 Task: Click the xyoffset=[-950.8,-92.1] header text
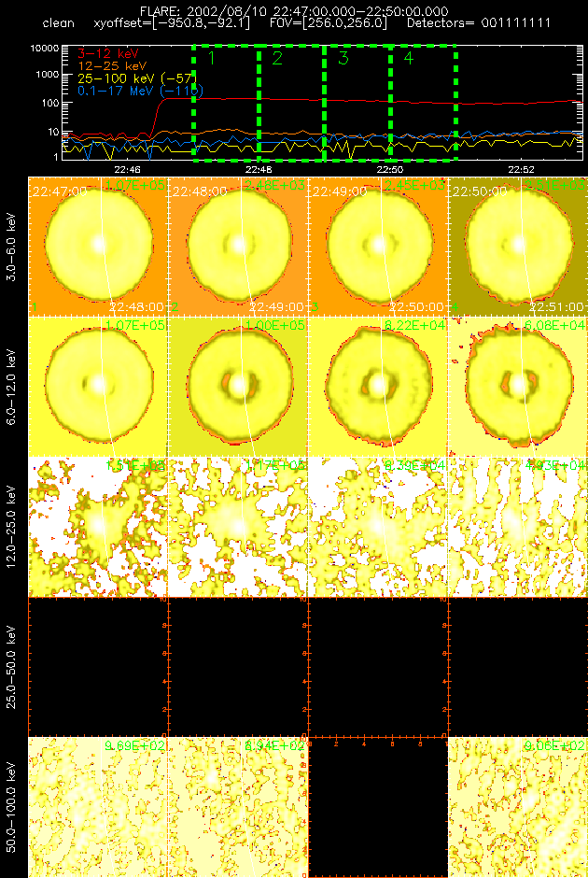171,23
